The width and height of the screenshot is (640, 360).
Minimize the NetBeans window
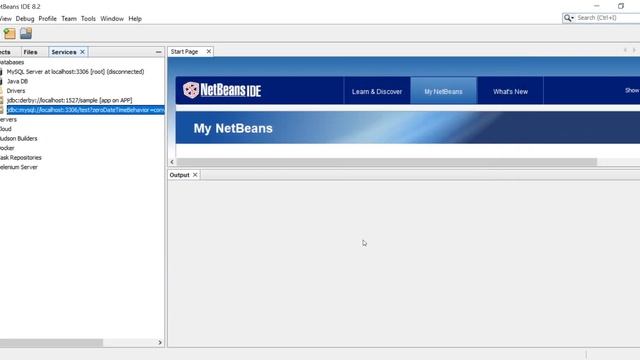[x=597, y=6]
